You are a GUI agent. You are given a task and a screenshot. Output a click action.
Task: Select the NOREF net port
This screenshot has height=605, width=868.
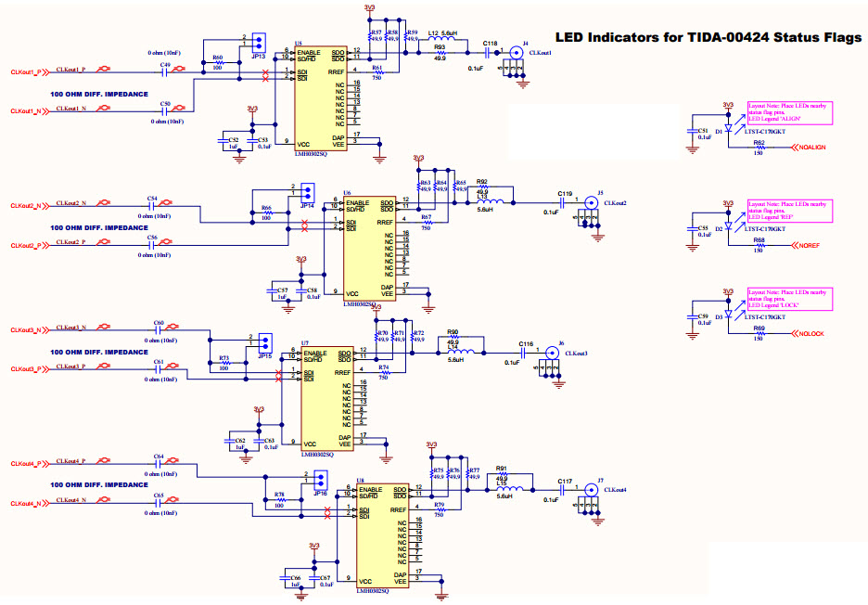(807, 246)
